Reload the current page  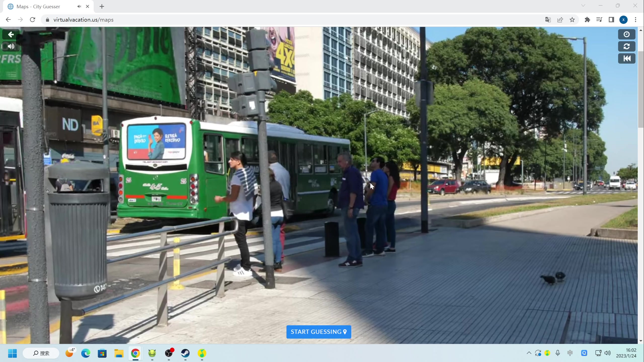pyautogui.click(x=32, y=20)
